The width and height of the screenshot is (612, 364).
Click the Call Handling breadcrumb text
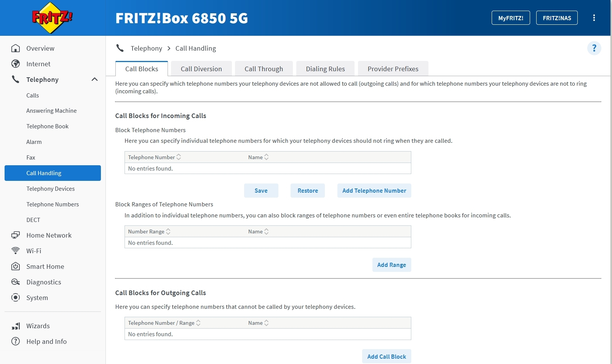pos(196,48)
